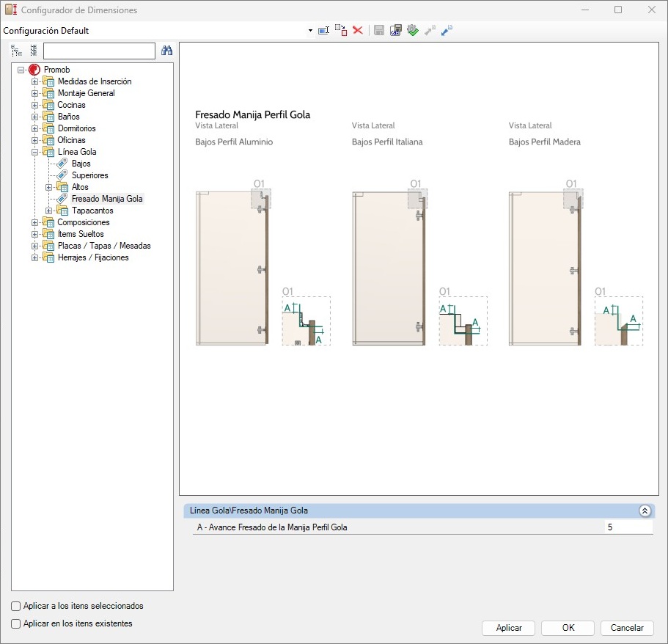
Task: Collapse the Fresado Manija Gola properties section
Action: point(645,511)
